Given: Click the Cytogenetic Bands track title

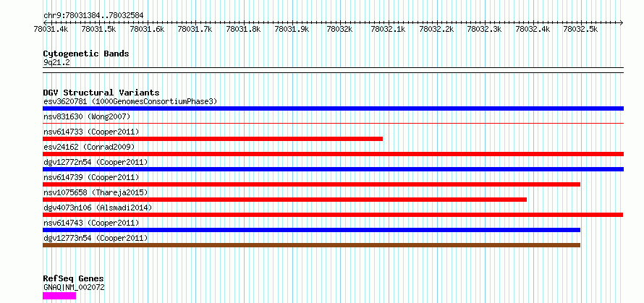Looking at the screenshot, I should 86,54.
